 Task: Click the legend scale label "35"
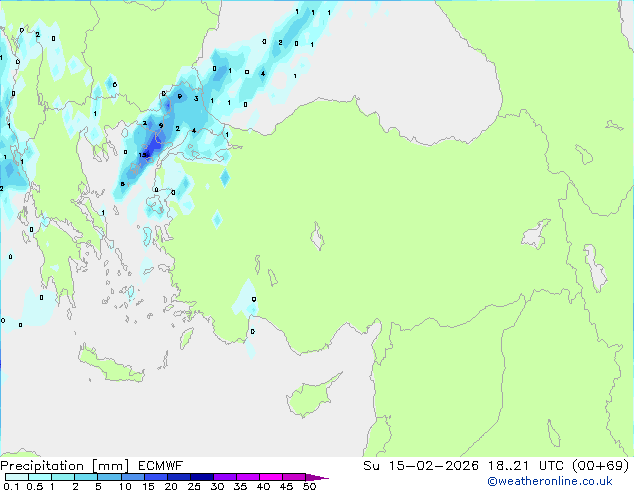(x=240, y=486)
